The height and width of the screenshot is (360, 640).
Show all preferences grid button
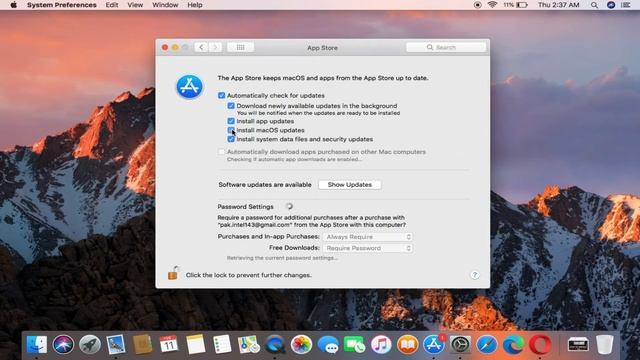pyautogui.click(x=240, y=47)
